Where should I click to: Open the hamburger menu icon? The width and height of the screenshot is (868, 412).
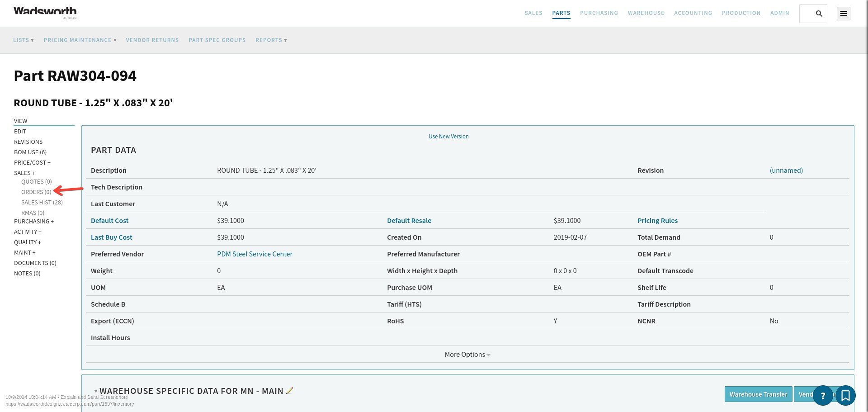[x=843, y=14]
